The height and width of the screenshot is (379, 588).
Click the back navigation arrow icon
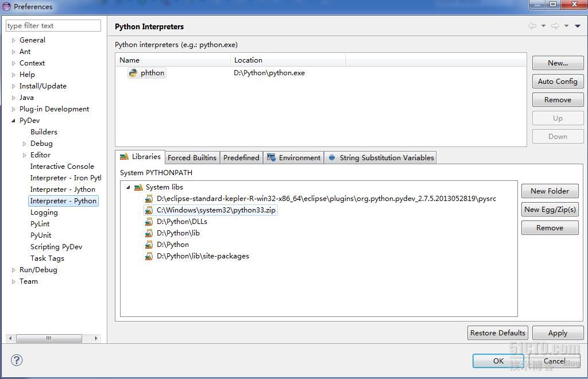(532, 26)
